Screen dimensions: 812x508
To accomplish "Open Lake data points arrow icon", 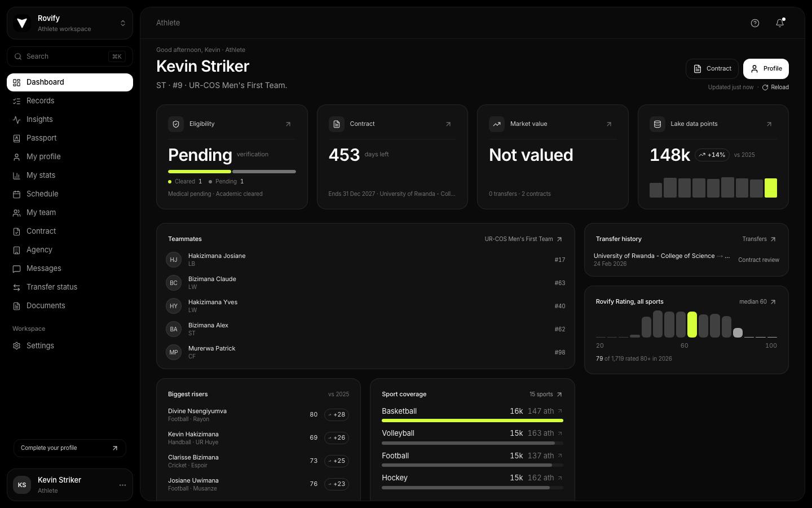I will click(769, 124).
